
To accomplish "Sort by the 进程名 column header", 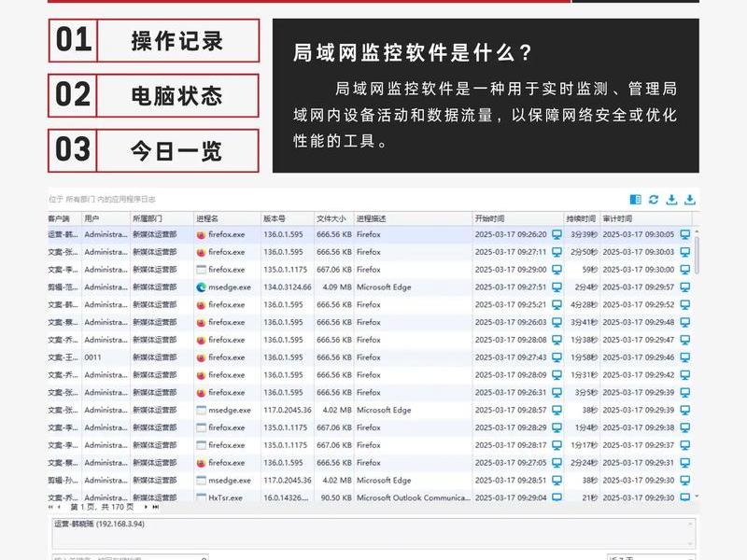I will pyautogui.click(x=227, y=218).
